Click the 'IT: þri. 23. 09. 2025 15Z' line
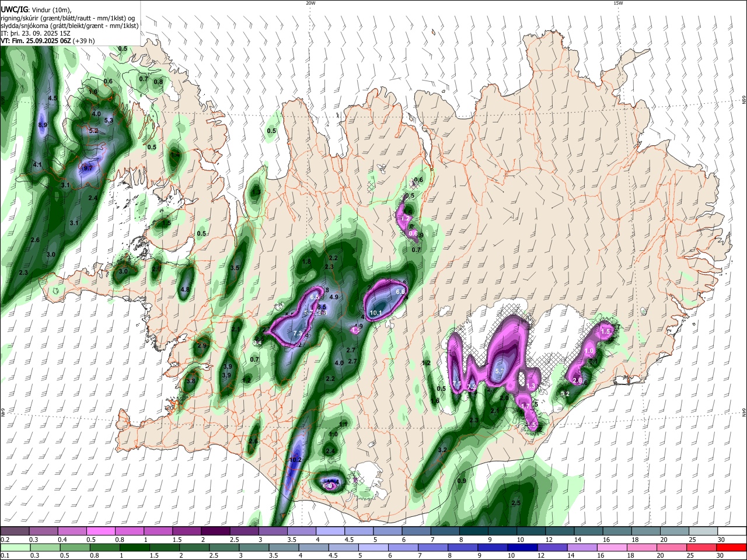747x560 pixels. [36, 33]
